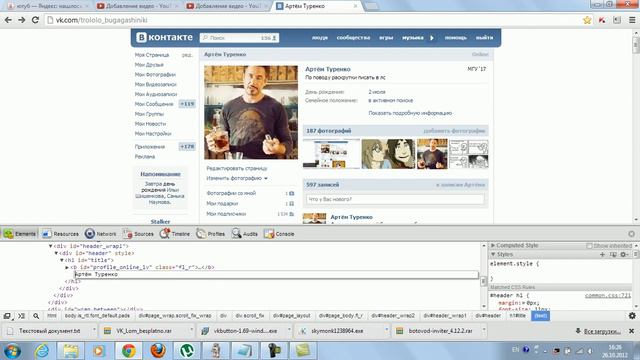Open the Timeline panel

pos(175,234)
